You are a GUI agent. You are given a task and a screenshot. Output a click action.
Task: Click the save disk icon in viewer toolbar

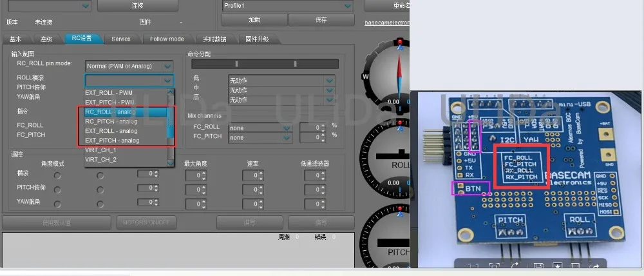538,266
